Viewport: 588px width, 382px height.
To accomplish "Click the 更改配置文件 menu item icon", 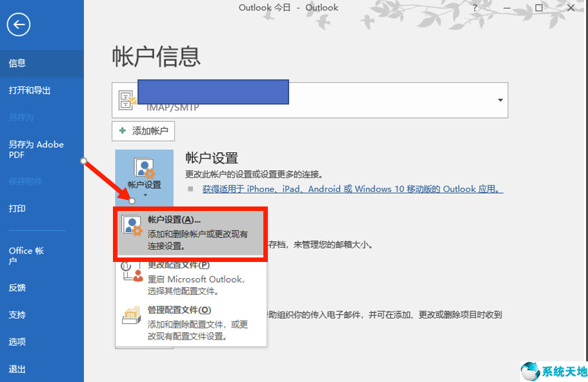I will tap(132, 272).
